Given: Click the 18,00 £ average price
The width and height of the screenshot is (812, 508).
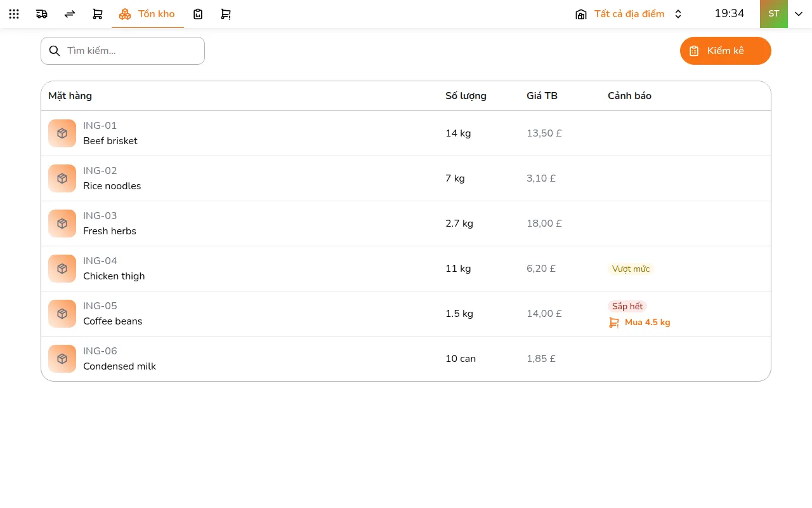Looking at the screenshot, I should (544, 224).
